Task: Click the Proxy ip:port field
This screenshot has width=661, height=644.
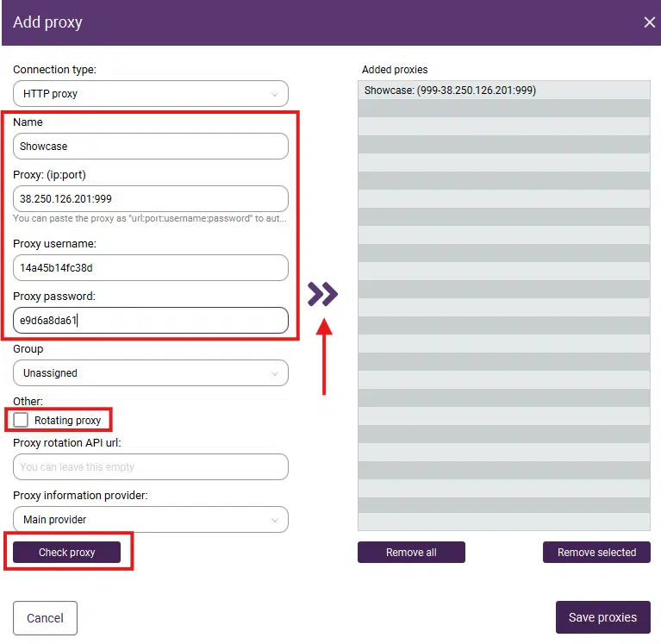Action: (x=150, y=199)
